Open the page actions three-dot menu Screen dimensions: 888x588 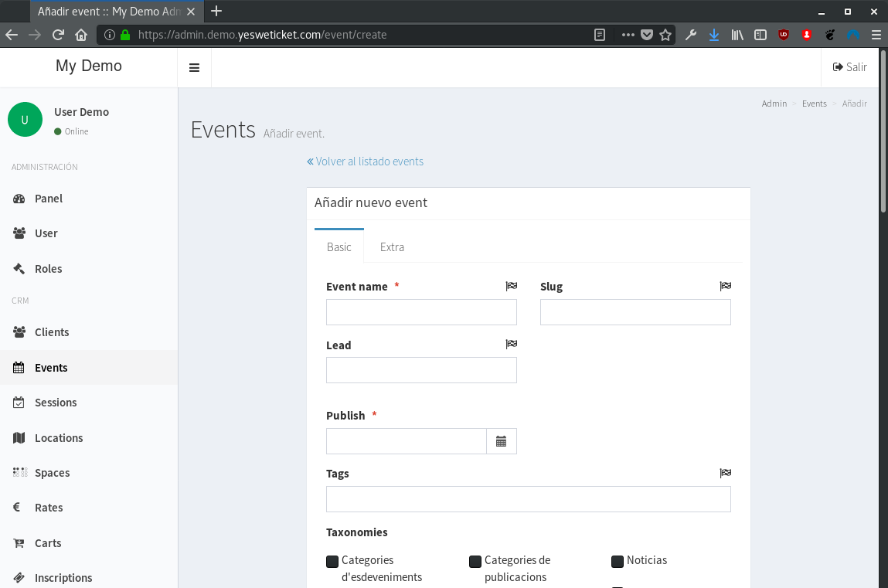(x=628, y=35)
